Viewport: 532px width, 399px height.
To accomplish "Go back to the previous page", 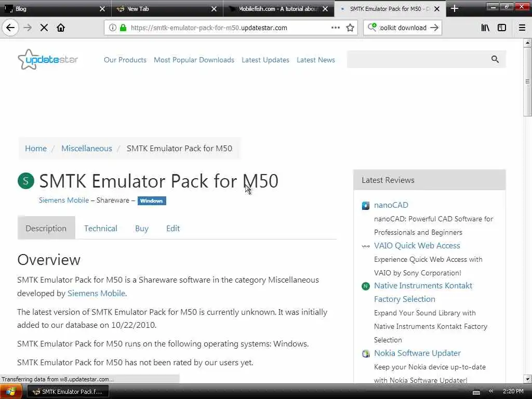I will pyautogui.click(x=10, y=28).
